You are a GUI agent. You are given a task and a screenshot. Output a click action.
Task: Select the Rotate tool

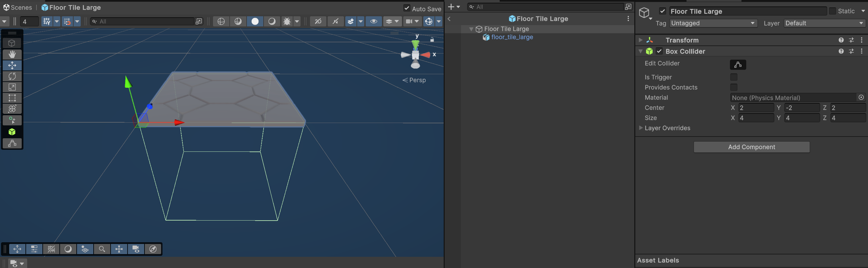pos(12,76)
